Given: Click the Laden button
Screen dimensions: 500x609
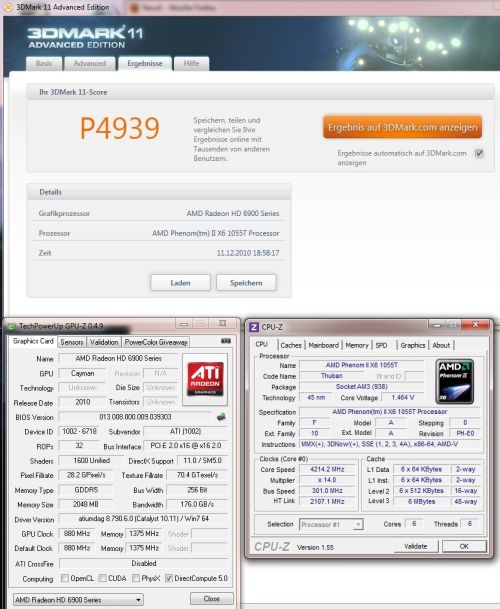Looking at the screenshot, I should tap(180, 283).
